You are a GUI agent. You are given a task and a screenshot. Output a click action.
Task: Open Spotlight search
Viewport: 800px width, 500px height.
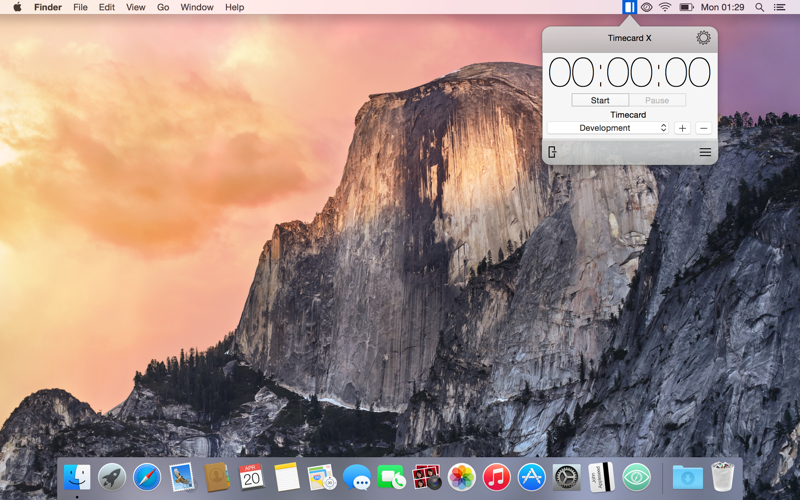click(759, 7)
